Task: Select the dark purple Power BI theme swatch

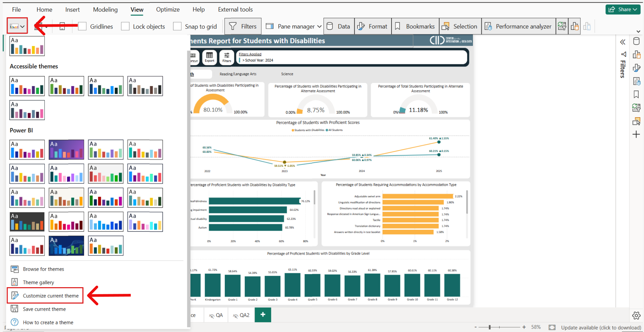Action: coord(66,149)
